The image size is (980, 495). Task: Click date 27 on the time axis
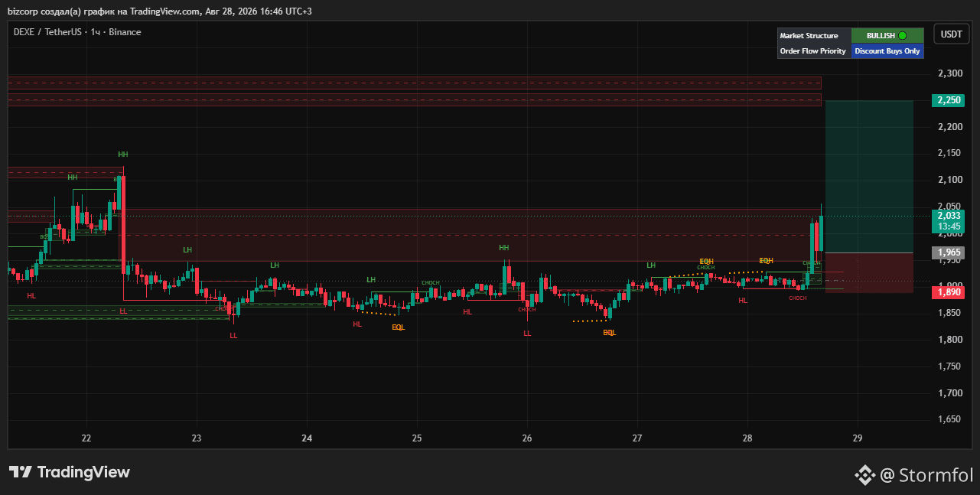coord(637,438)
